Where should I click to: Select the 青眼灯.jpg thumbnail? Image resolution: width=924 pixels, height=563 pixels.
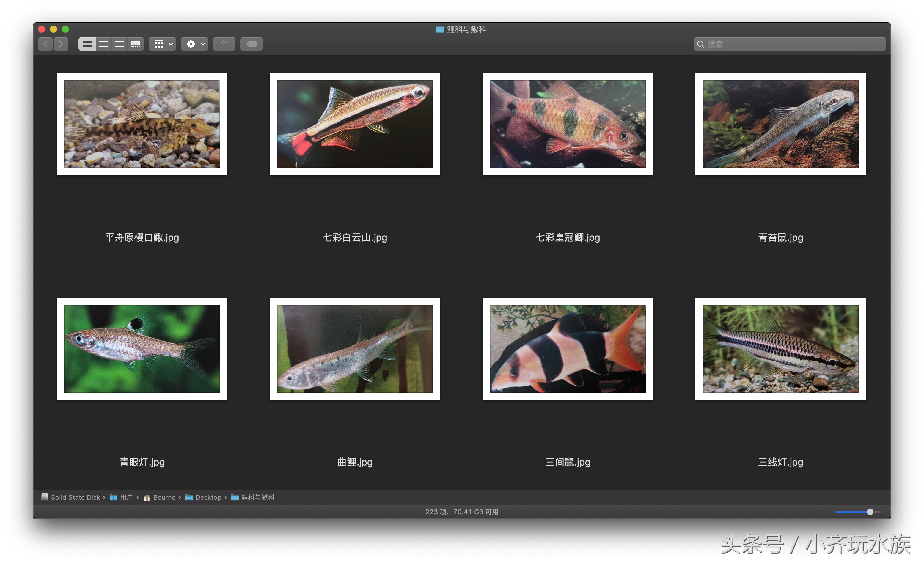click(142, 349)
